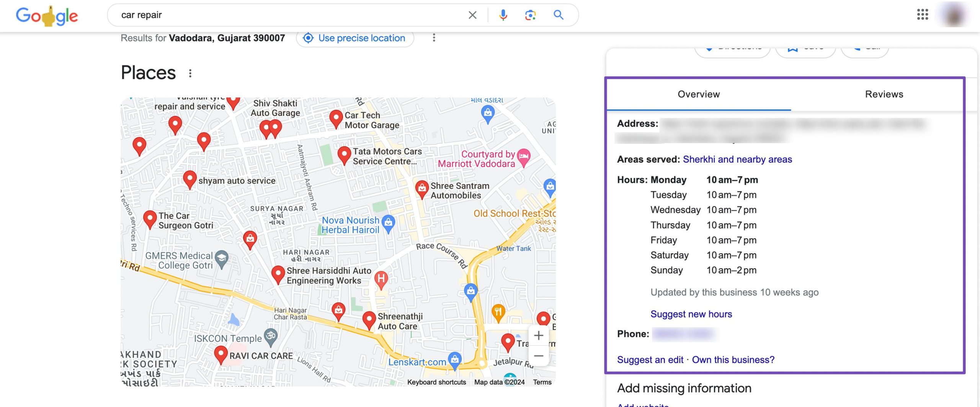Switch to the Reviews tab
Viewport: 980px width, 407px height.
tap(884, 94)
